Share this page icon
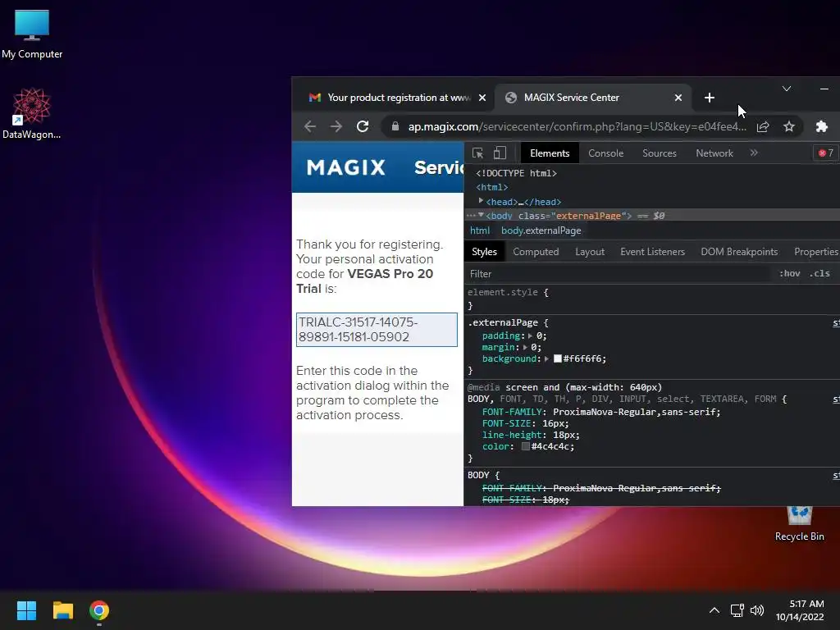 (763, 126)
